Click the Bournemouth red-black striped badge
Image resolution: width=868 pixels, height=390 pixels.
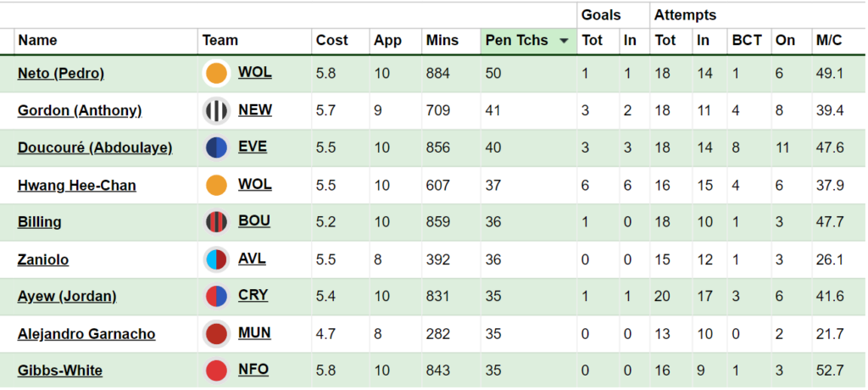(x=216, y=222)
